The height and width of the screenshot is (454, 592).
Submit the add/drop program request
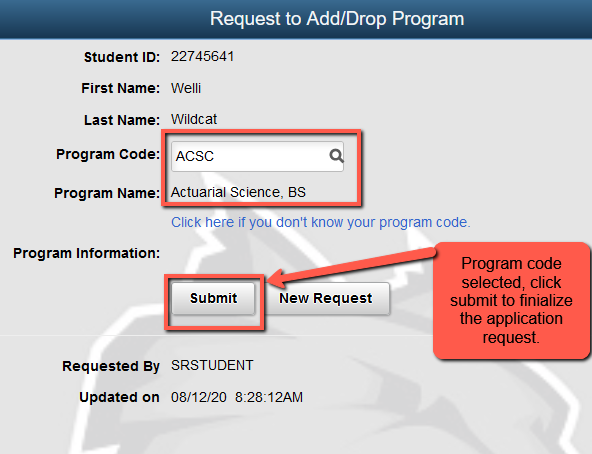pos(213,298)
